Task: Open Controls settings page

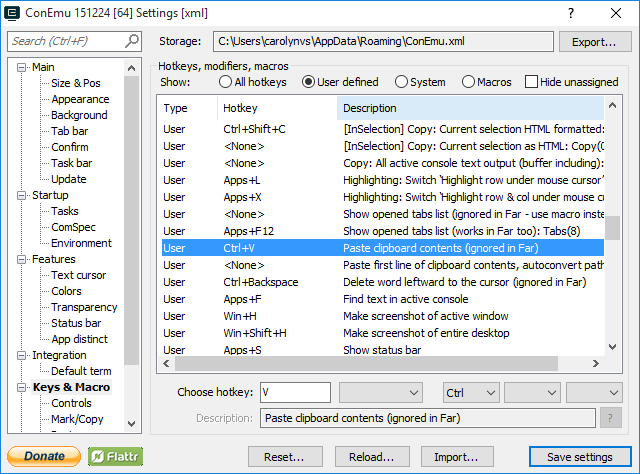Action: tap(71, 403)
